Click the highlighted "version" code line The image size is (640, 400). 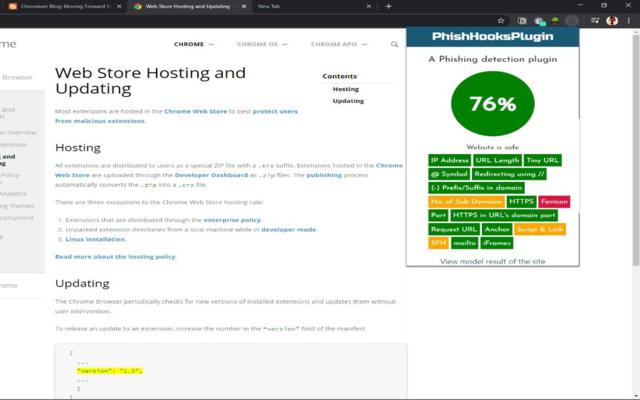click(x=109, y=371)
